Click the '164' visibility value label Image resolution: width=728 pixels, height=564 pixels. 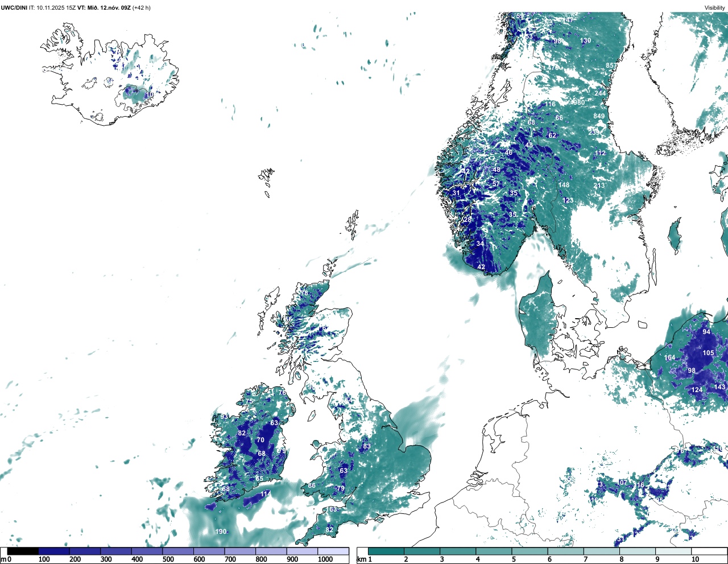click(669, 358)
